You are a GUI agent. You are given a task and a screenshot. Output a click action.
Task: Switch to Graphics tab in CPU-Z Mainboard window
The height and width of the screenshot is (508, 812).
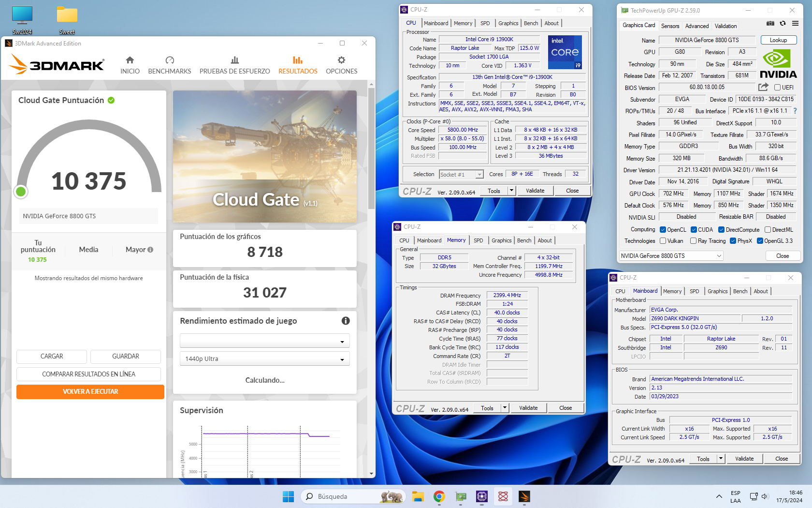[x=717, y=291]
